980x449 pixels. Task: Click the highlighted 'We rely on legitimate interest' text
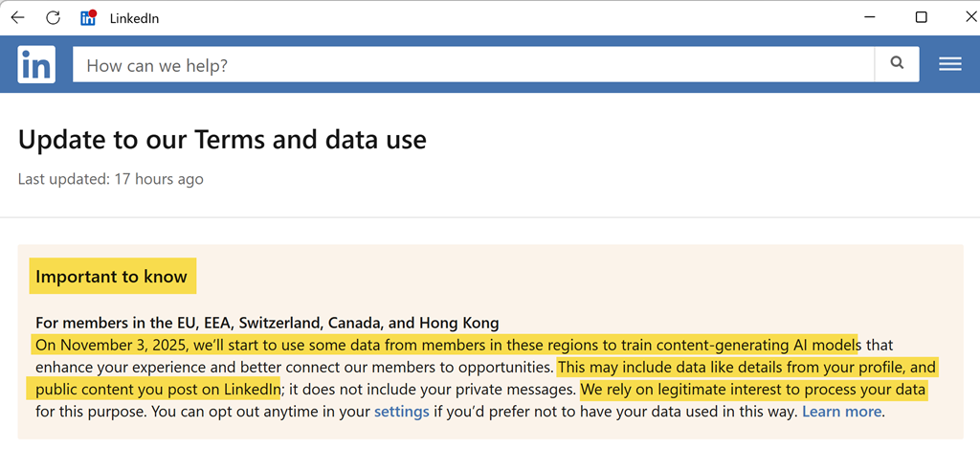753,390
